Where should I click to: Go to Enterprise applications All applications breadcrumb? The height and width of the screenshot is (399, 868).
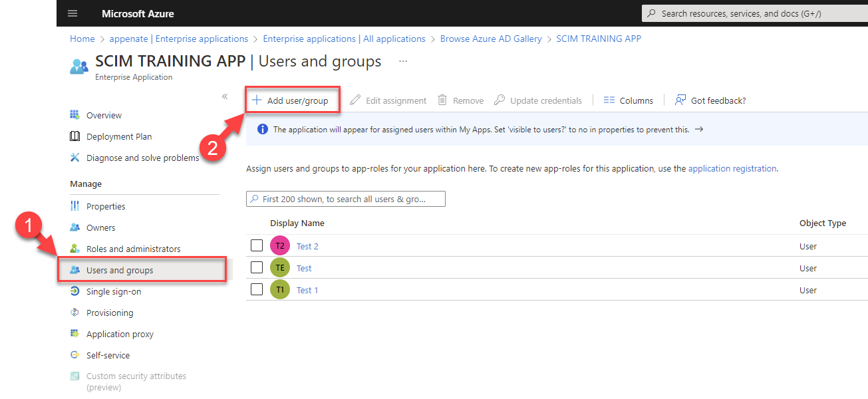345,39
